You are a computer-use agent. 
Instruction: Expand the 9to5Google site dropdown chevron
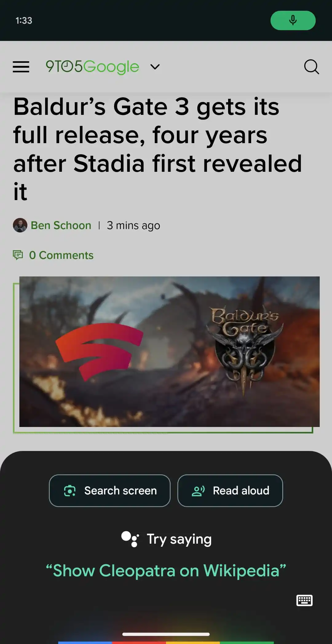pos(155,66)
